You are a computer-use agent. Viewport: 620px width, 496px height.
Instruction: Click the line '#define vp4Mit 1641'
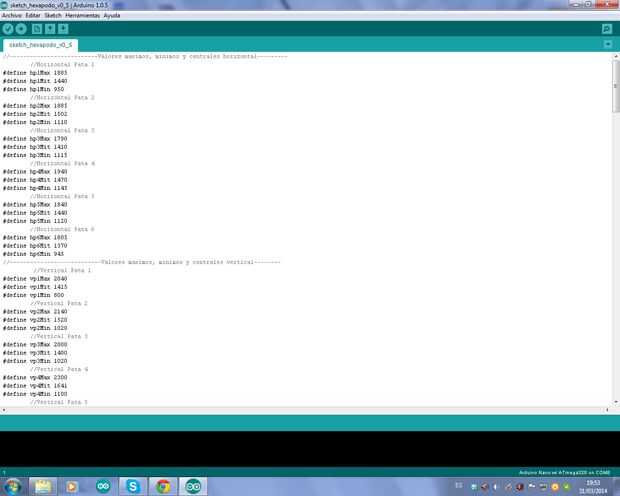pos(35,386)
